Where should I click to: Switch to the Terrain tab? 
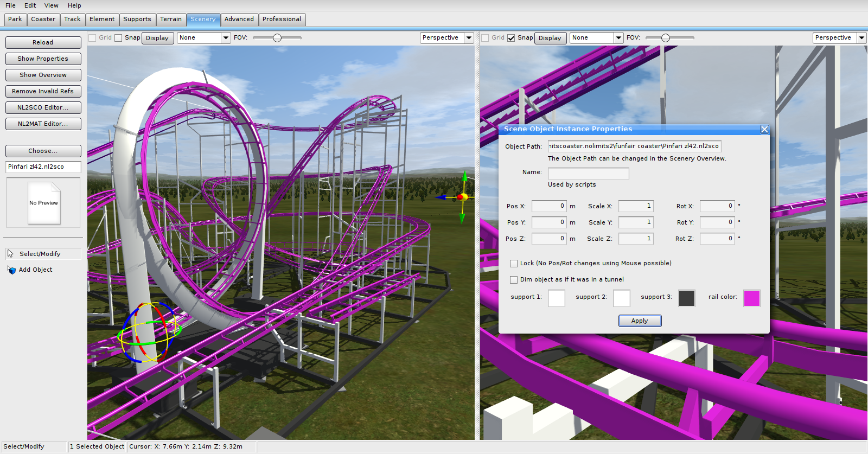[171, 20]
